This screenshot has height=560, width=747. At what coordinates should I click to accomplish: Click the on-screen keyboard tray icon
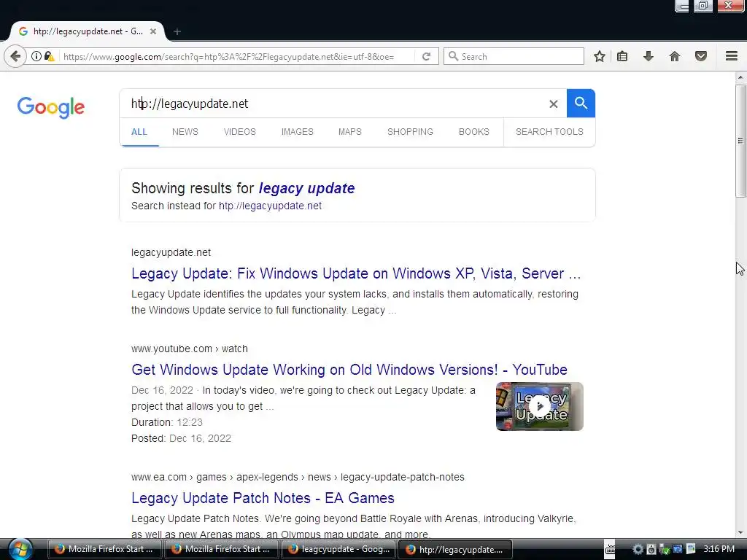[610, 549]
